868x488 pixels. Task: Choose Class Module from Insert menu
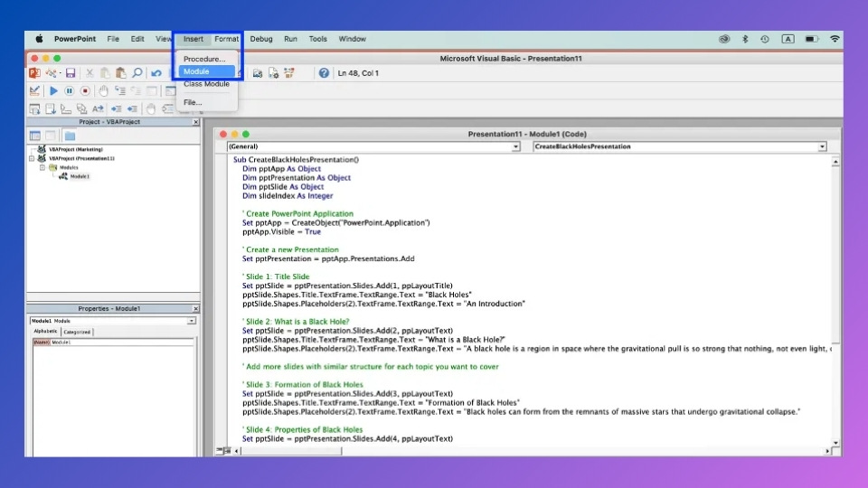206,84
